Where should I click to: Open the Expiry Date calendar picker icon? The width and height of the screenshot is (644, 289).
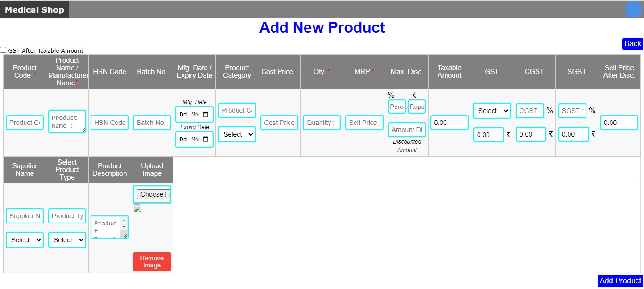coord(205,139)
